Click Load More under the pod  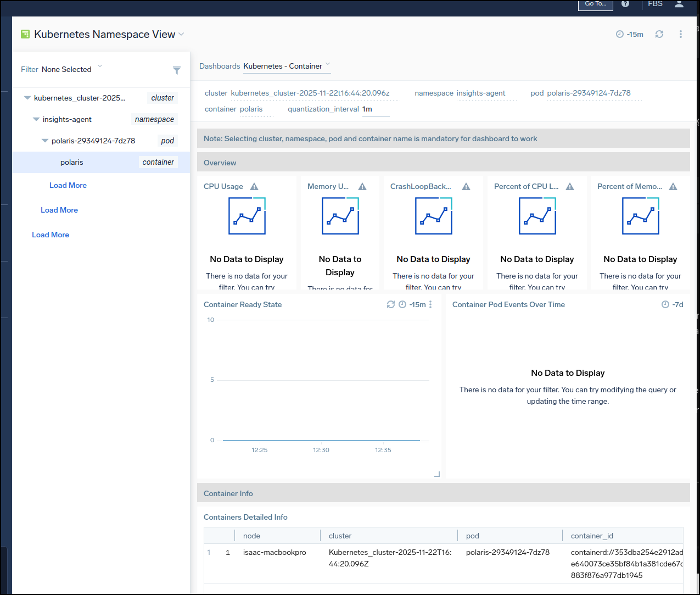tap(68, 185)
